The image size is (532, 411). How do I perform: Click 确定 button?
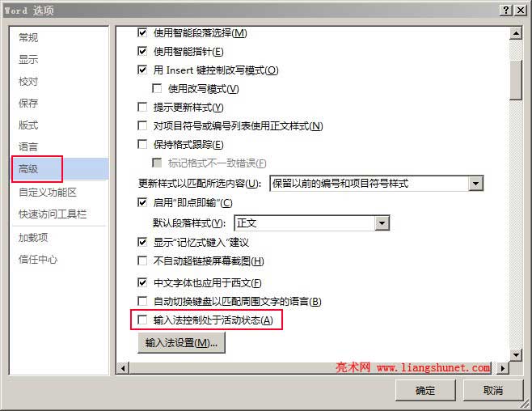pyautogui.click(x=425, y=390)
